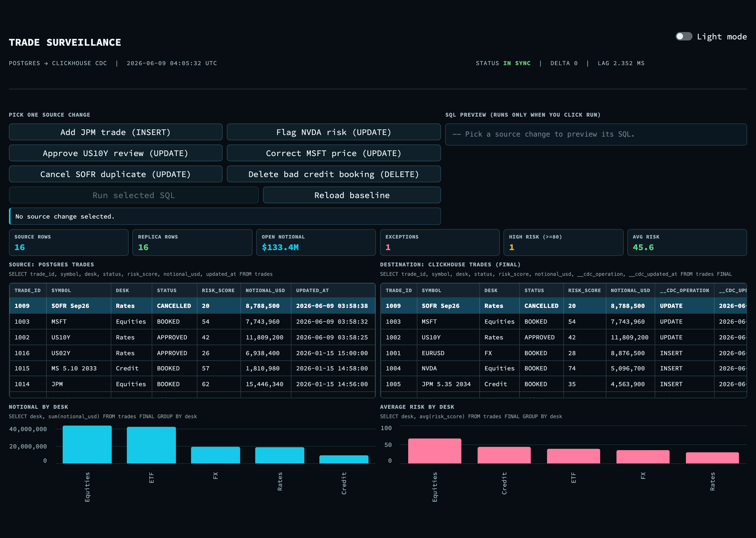Click EURUSD cell in destination table
This screenshot has height=538, width=756.
[448, 353]
